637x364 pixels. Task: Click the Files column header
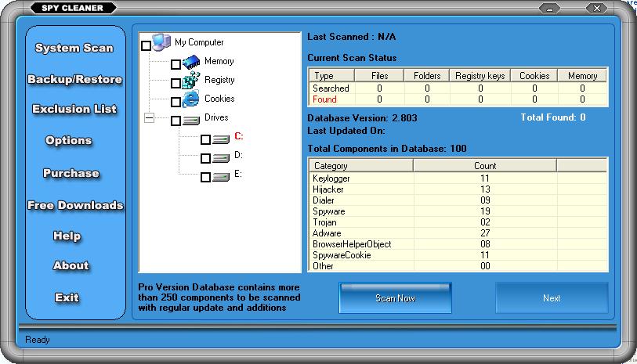(x=379, y=75)
